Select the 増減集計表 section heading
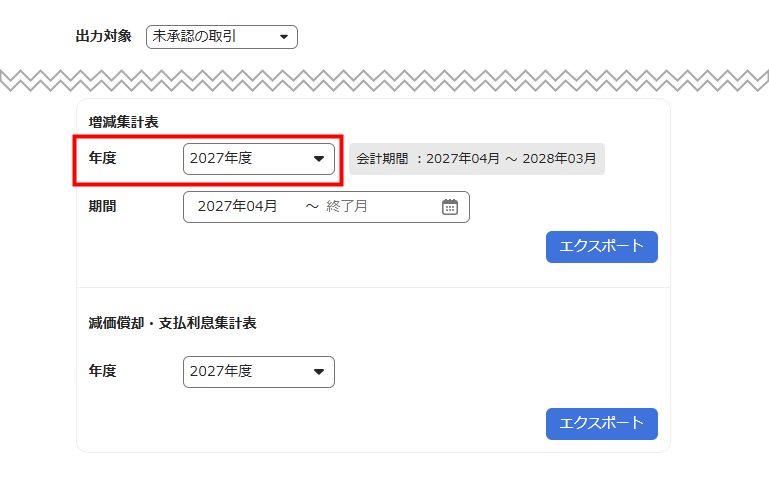The image size is (769, 481). 124,122
